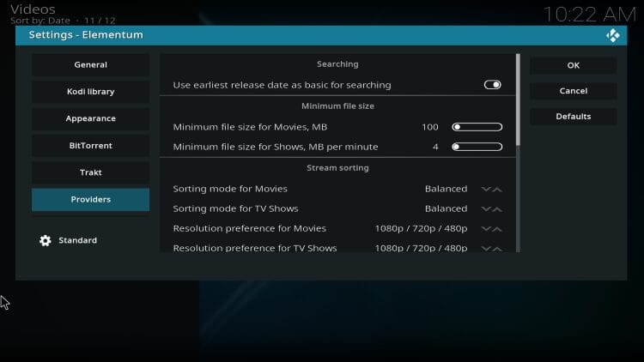This screenshot has width=644, height=362.
Task: Click the Standard settings level gear icon
Action: 46,240
